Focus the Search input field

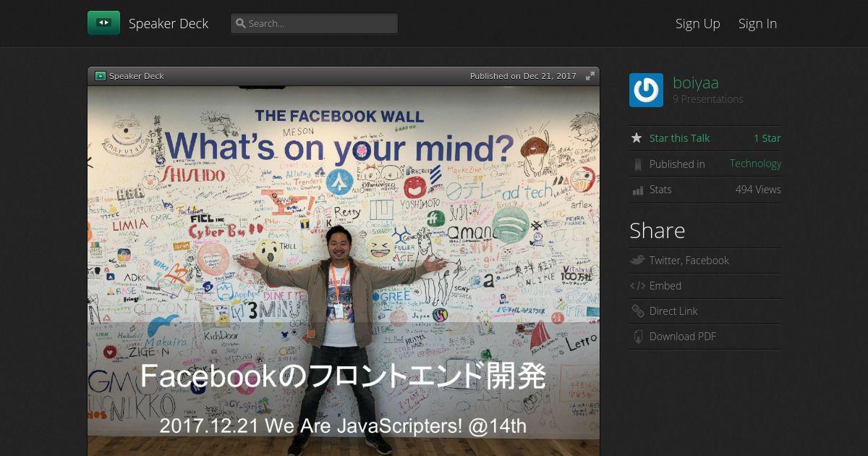tap(314, 23)
